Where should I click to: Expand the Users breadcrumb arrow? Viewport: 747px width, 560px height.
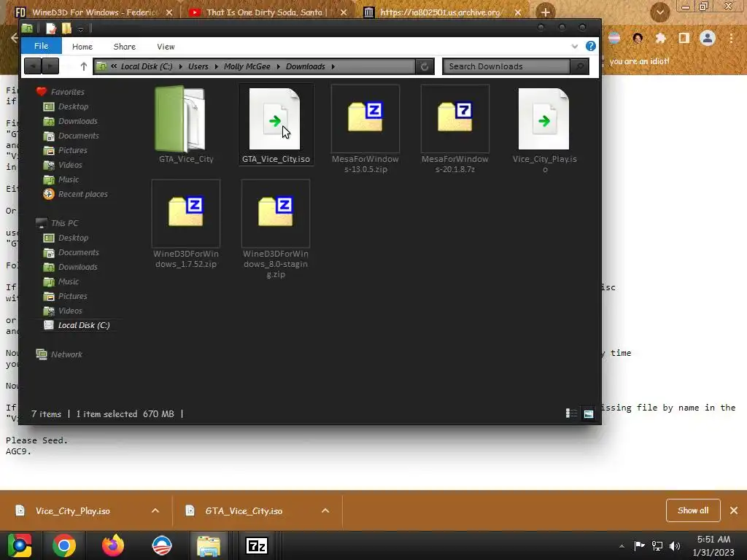[x=216, y=66]
